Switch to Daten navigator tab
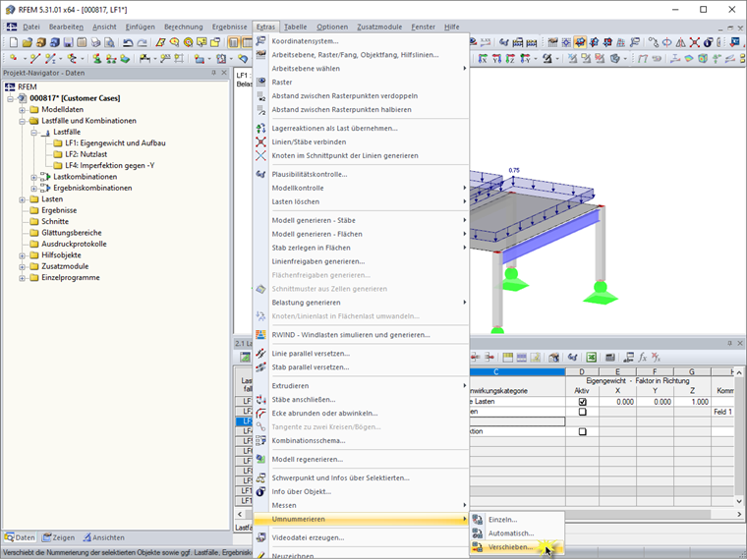The image size is (747, 560). click(x=20, y=537)
